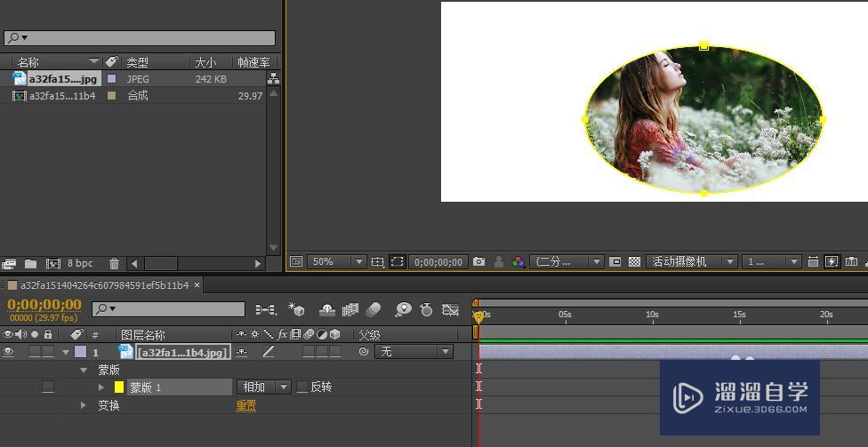The image size is (868, 447).
Task: Click the 8 bpc color depth button
Action: 80,264
